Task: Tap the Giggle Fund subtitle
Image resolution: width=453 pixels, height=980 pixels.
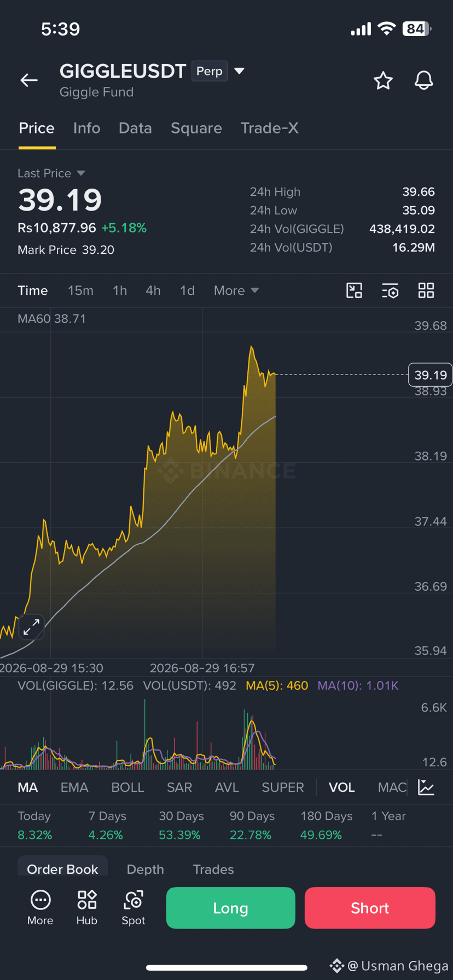Action: (96, 92)
